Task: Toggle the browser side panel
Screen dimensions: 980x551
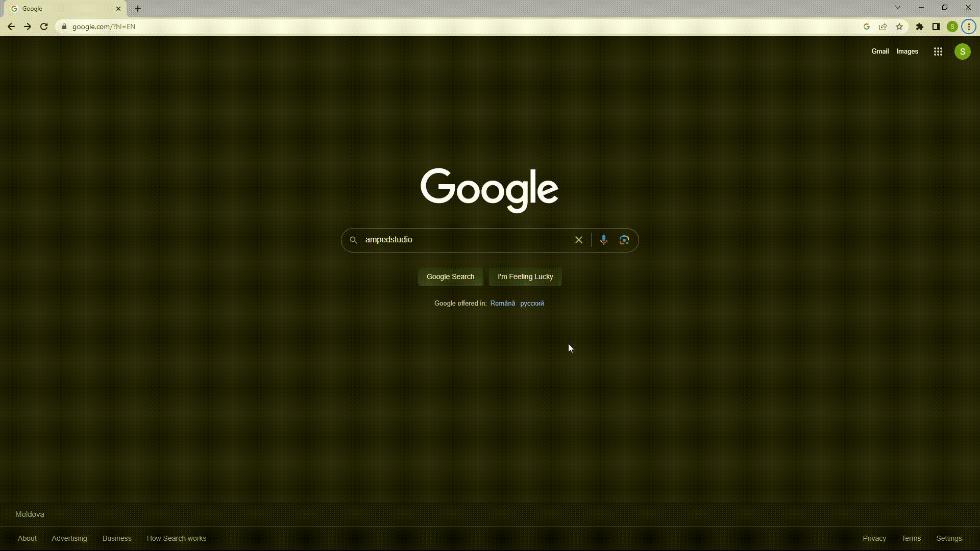Action: 936,27
